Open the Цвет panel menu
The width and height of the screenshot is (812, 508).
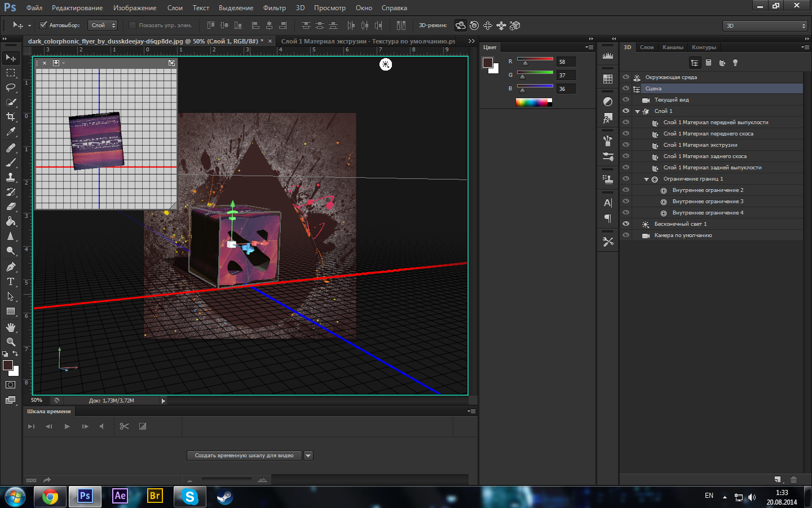[x=589, y=47]
